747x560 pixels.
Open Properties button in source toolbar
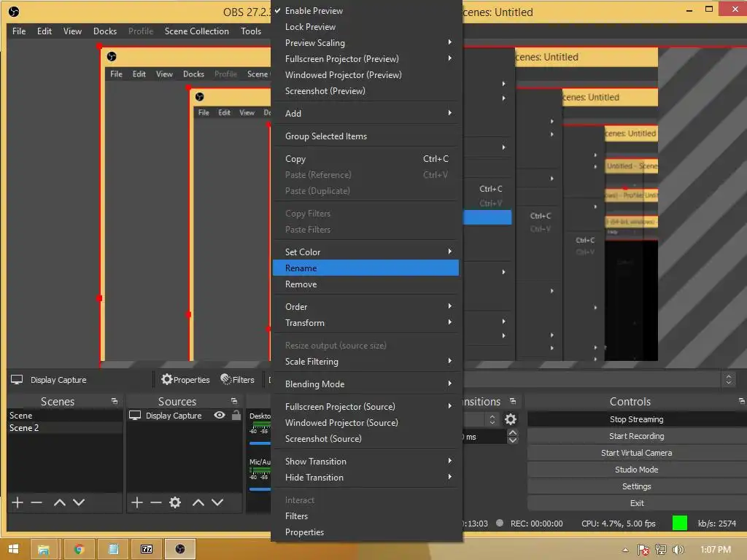(185, 379)
